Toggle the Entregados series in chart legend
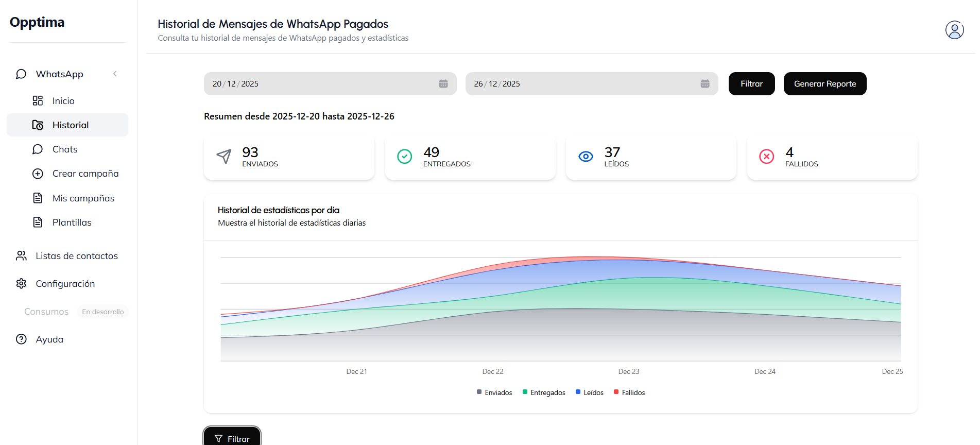Image resolution: width=980 pixels, height=445 pixels. [x=544, y=392]
